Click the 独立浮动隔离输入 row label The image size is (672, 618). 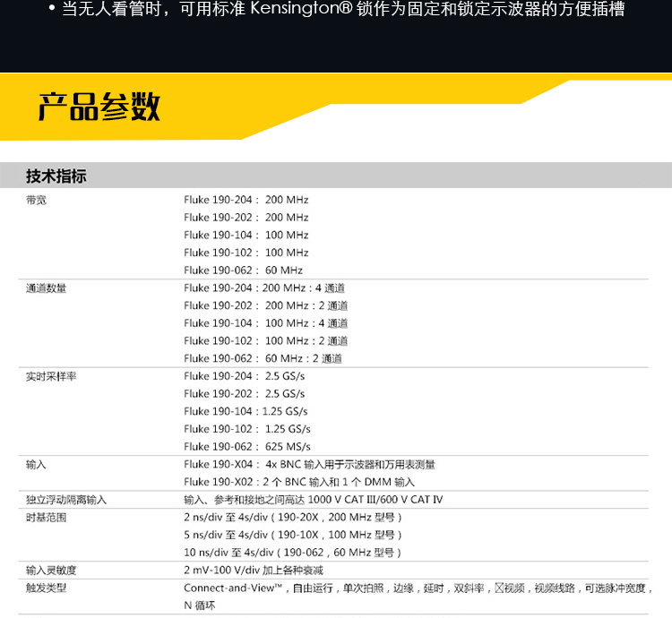click(x=66, y=500)
